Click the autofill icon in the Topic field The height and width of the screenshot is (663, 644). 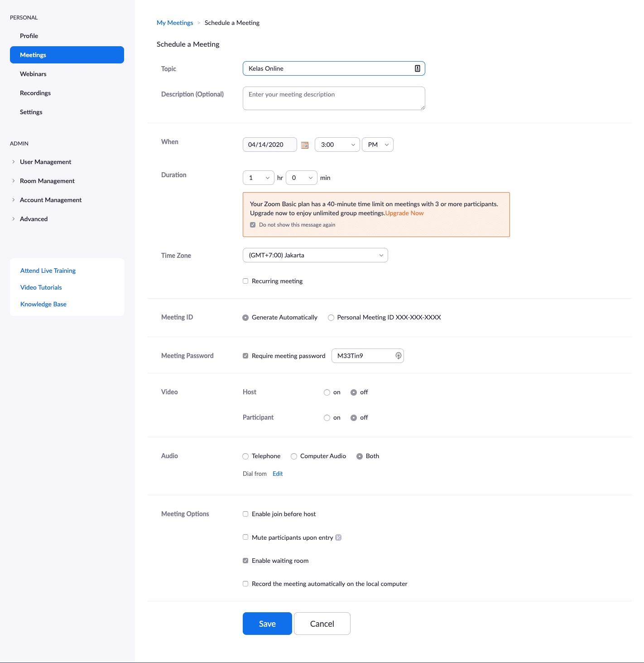coord(418,68)
